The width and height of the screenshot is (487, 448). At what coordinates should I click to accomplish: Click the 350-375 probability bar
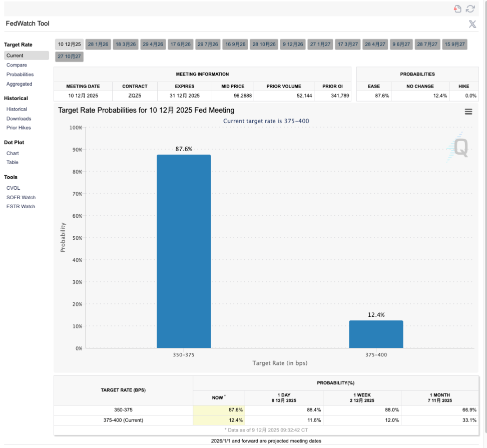pos(184,251)
